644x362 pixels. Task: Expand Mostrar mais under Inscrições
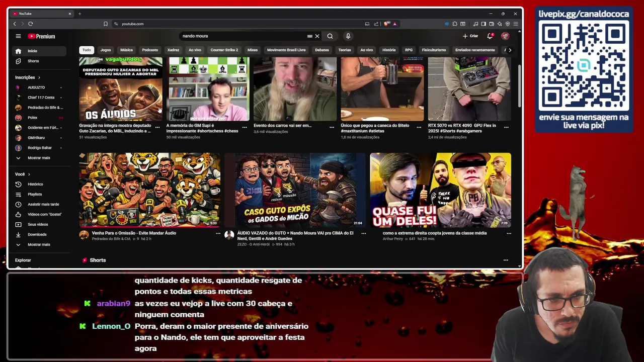[39, 158]
